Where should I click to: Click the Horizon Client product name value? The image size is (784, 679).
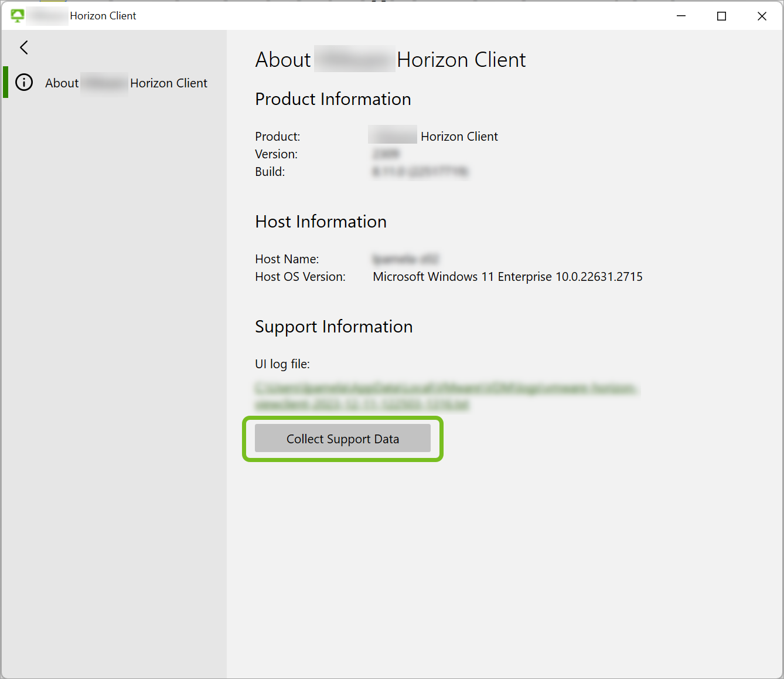pyautogui.click(x=434, y=137)
